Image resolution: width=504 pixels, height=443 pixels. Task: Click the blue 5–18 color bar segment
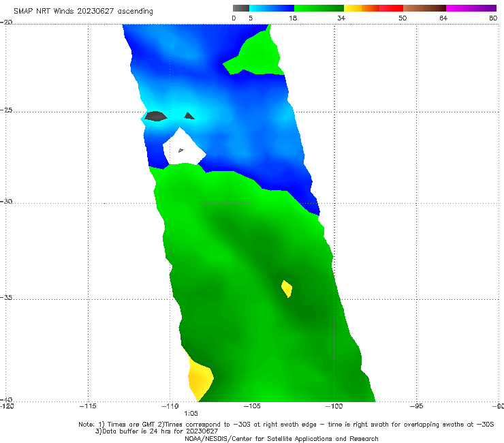point(272,8)
